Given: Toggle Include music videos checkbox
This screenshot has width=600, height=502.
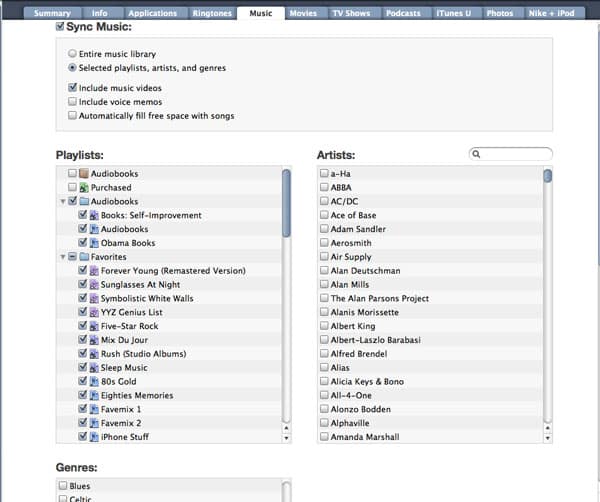Looking at the screenshot, I should 72,88.
